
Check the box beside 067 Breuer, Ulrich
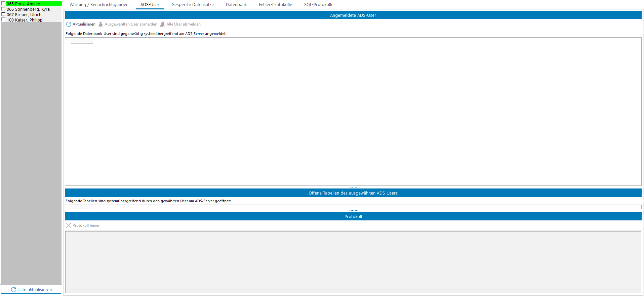tap(3, 14)
